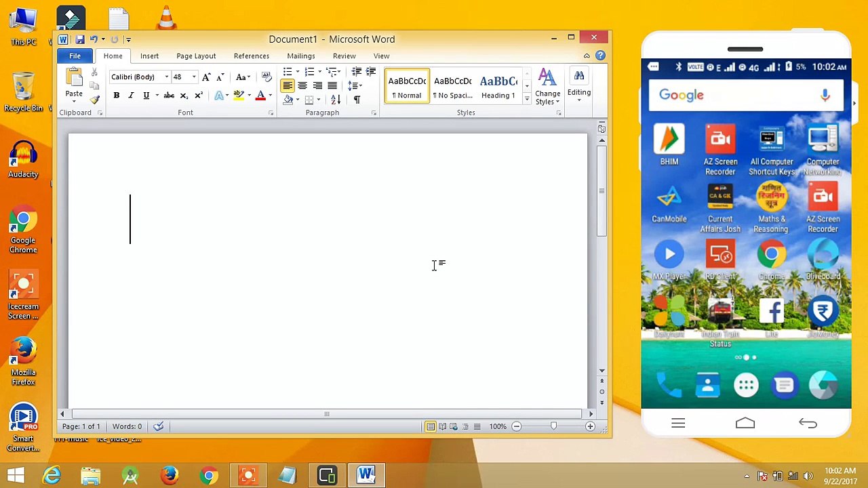Shrink font size with the small A button
Viewport: 868px width, 488px height.
[x=220, y=77]
